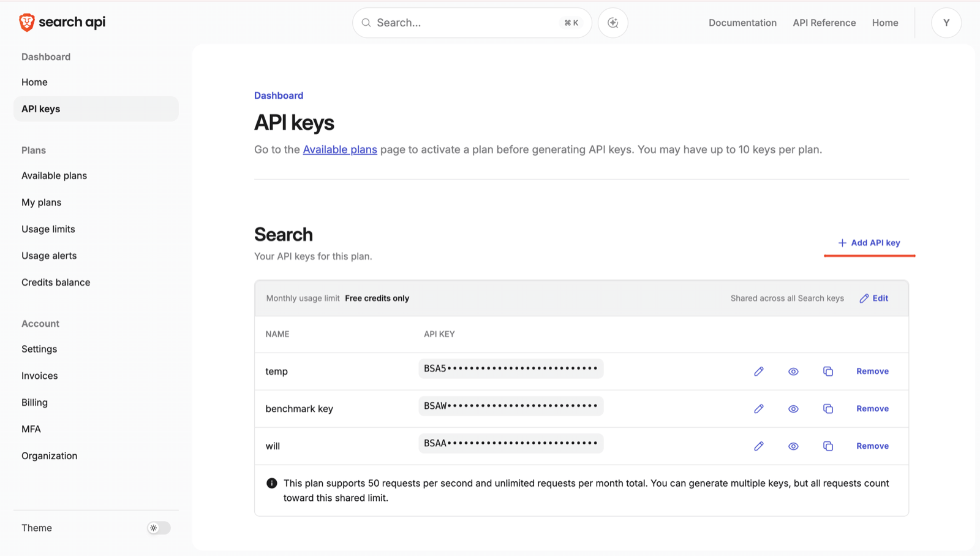Open Credits balance in the sidebar
980x556 pixels.
click(56, 283)
